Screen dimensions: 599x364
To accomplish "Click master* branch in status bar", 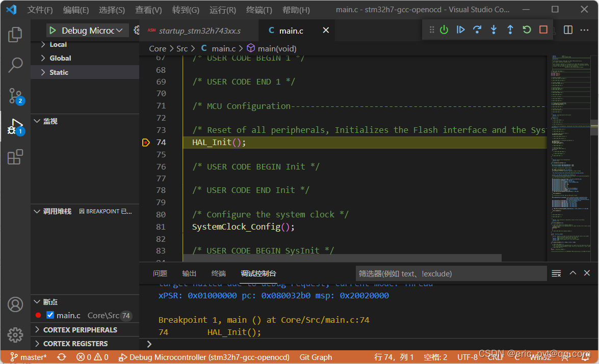I will (x=29, y=357).
